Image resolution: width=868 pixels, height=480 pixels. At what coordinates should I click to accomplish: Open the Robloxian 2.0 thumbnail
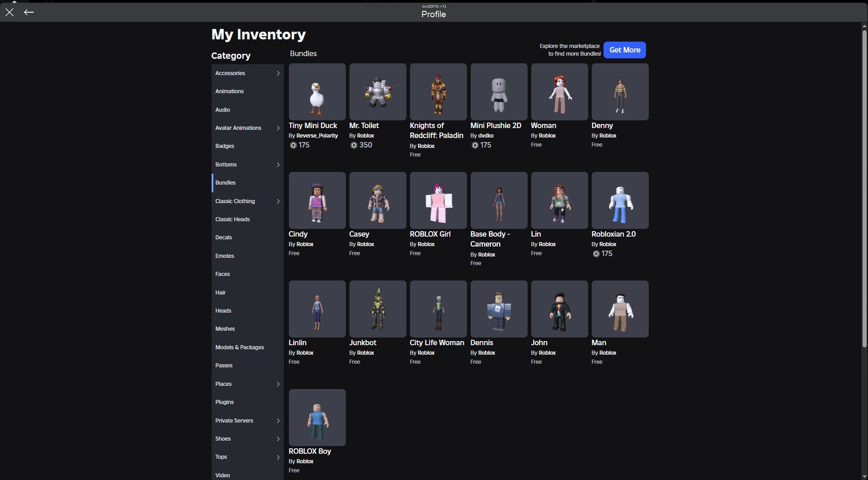pyautogui.click(x=620, y=200)
